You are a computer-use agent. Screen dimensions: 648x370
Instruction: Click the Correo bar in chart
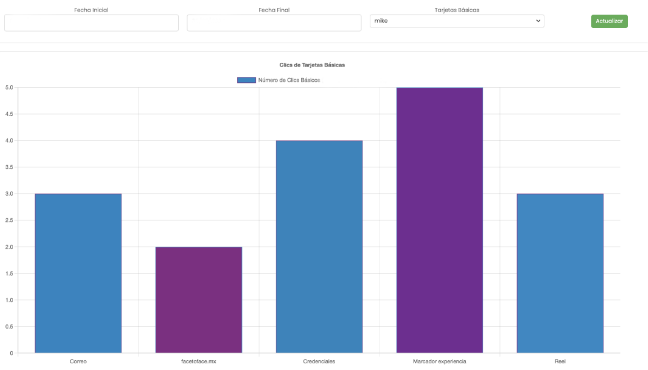78,273
